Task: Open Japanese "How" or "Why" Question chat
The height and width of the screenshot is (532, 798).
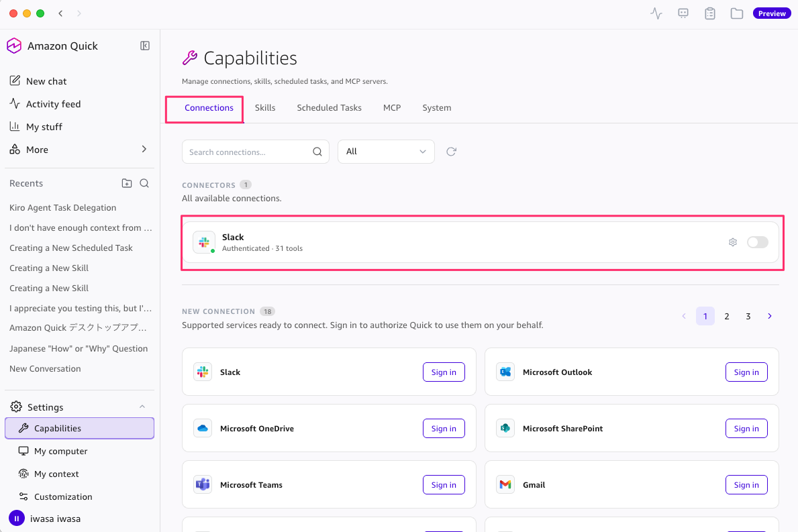Action: [x=79, y=348]
